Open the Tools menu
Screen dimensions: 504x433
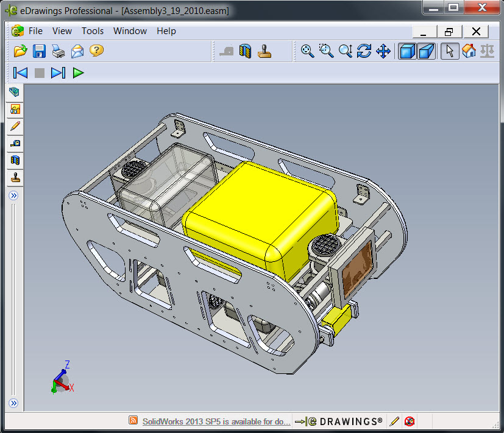coord(92,31)
